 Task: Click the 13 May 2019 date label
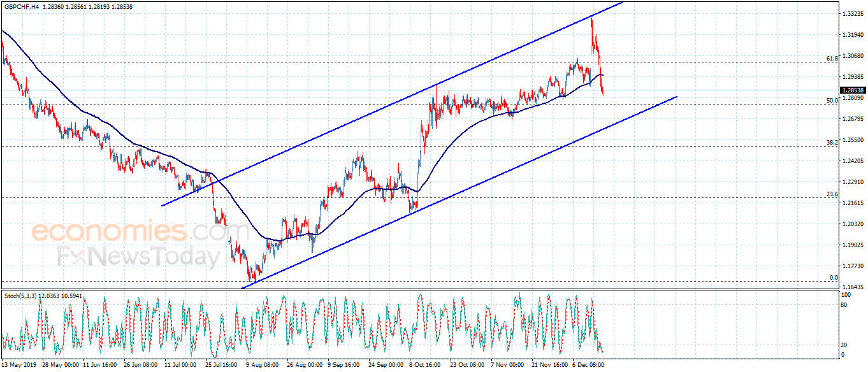(20, 365)
